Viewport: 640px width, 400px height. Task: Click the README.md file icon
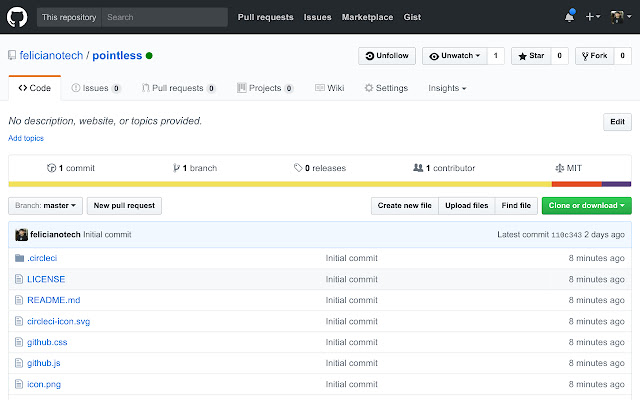pos(19,300)
